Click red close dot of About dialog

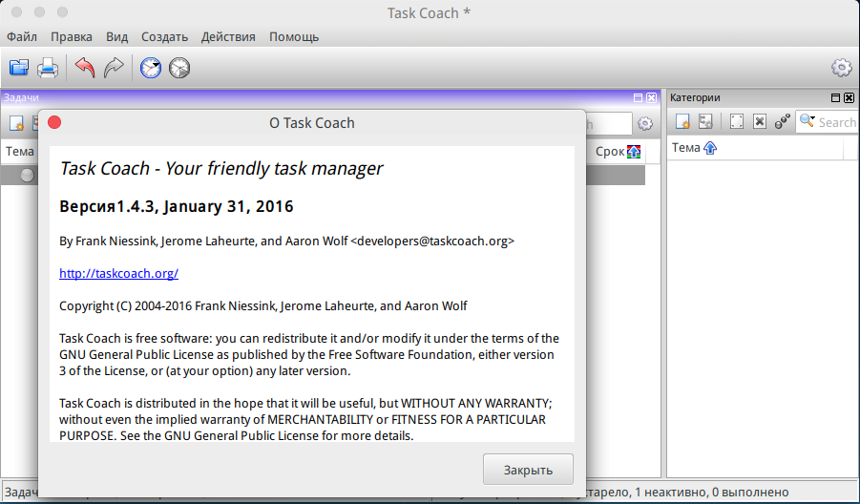(x=54, y=122)
